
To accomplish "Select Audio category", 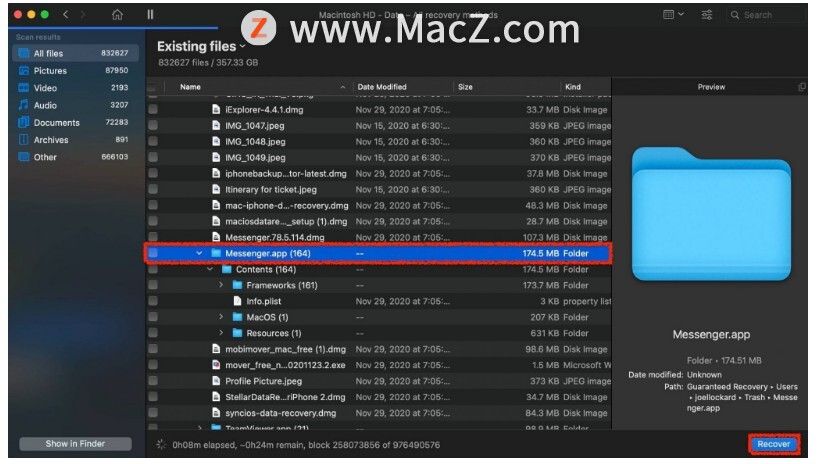I will (x=76, y=105).
